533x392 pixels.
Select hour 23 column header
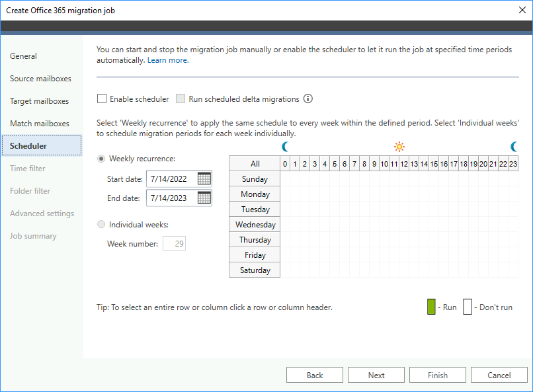tap(513, 164)
